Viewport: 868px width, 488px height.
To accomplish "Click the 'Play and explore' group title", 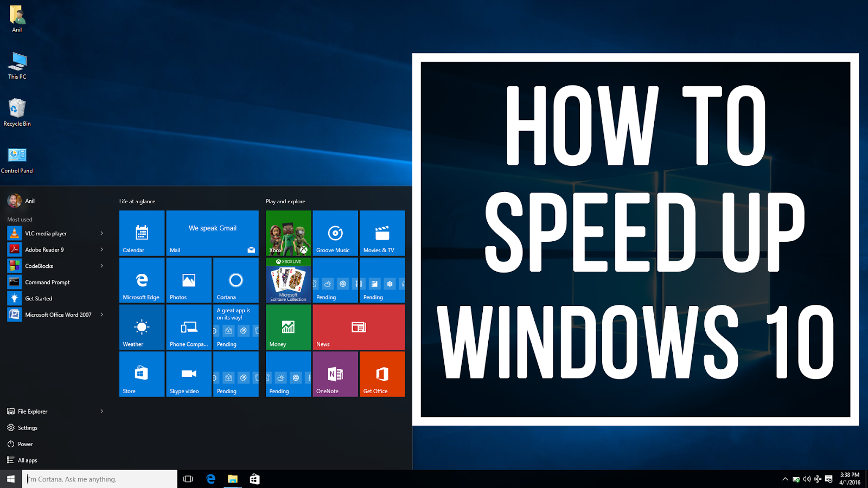I will coord(285,201).
